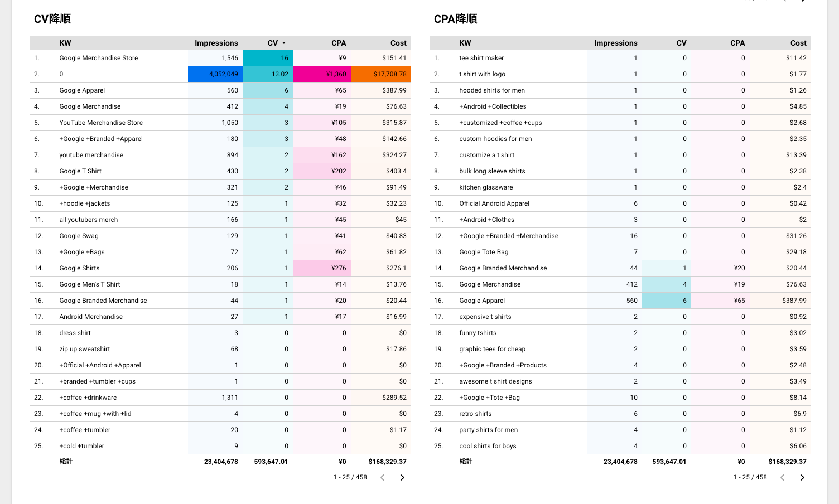Select YouTube Merchandise Store keyword row
839x504 pixels.
[x=220, y=123]
